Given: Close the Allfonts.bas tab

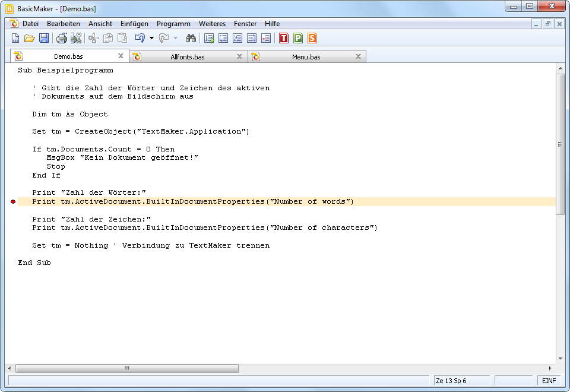Looking at the screenshot, I should (240, 55).
